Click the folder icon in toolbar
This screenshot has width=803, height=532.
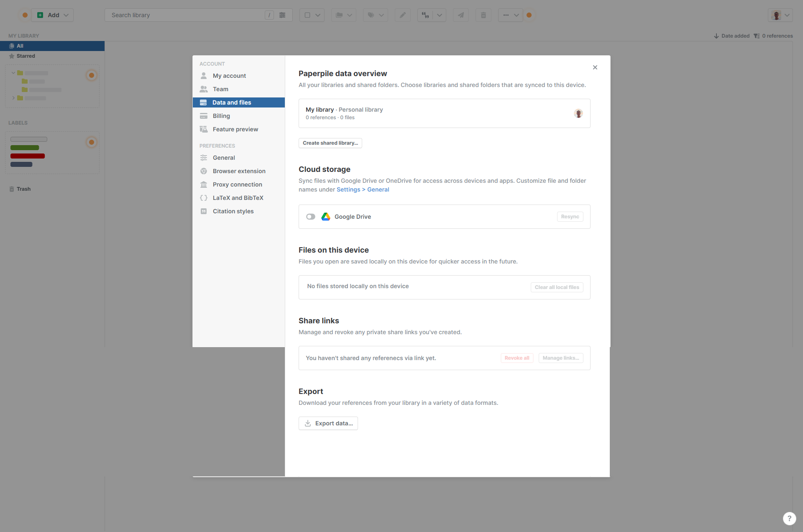(x=339, y=15)
